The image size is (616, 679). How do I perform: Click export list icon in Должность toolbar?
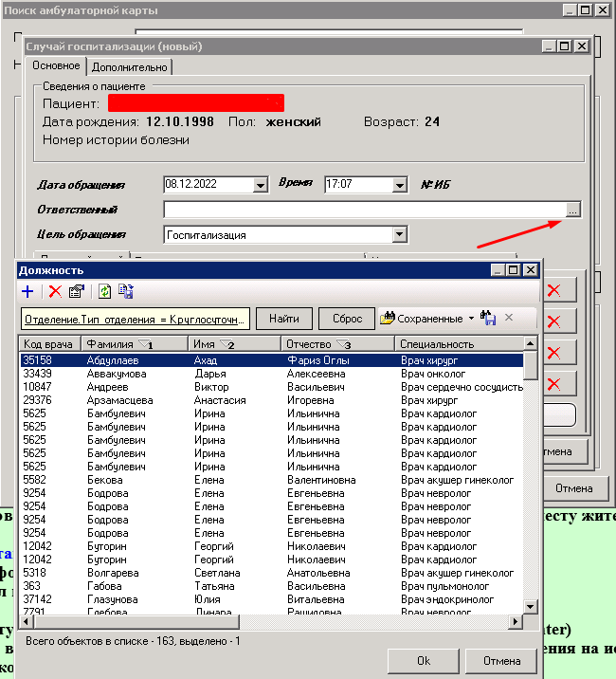(126, 291)
